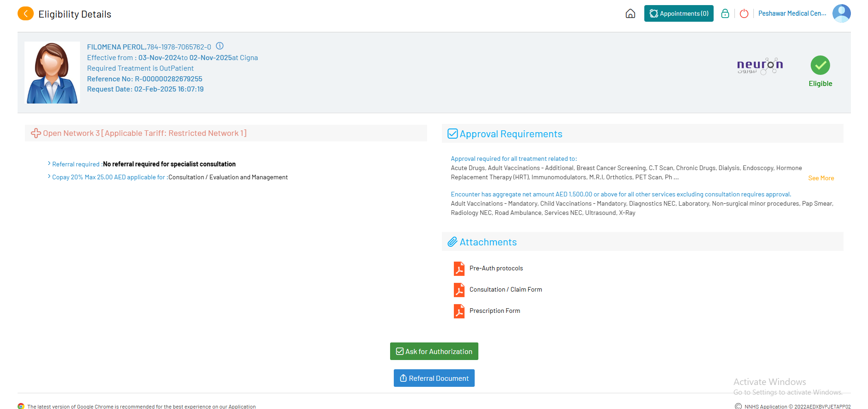Click the Attachments paperclip icon
The image size is (868, 409).
(452, 242)
